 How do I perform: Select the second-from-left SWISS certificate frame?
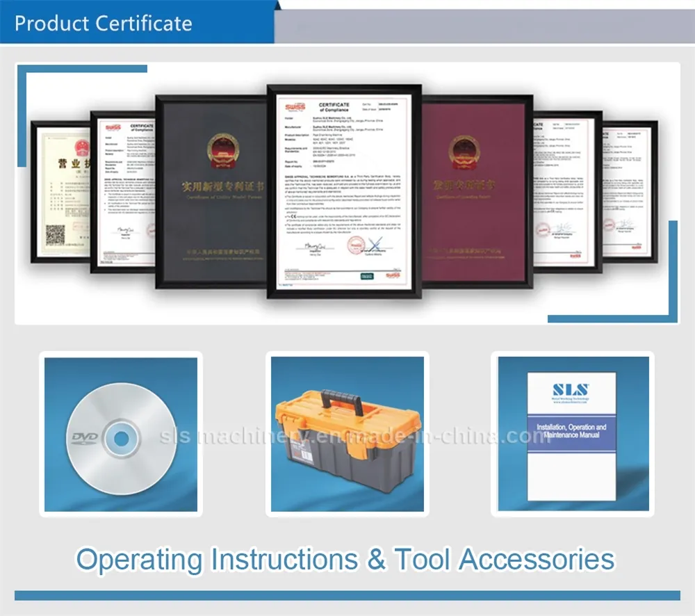click(122, 191)
